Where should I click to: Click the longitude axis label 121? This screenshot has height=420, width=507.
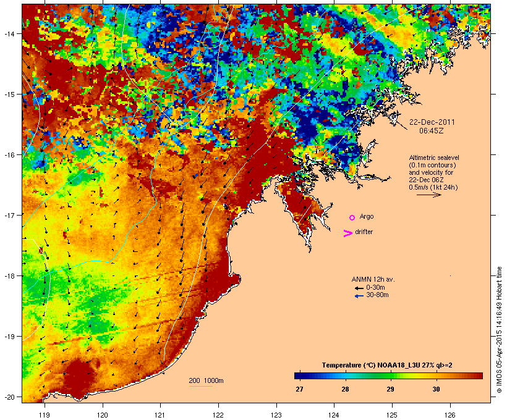160,415
